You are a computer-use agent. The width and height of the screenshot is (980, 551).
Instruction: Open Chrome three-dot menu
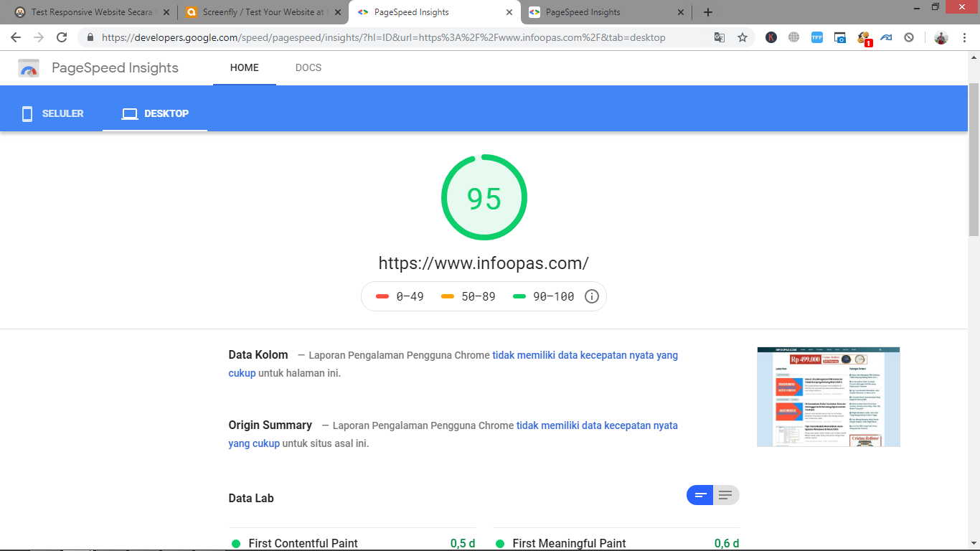tap(963, 37)
